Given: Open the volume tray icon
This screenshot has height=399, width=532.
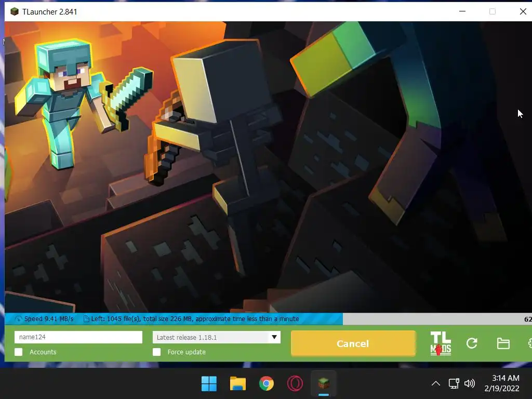Looking at the screenshot, I should pos(470,384).
